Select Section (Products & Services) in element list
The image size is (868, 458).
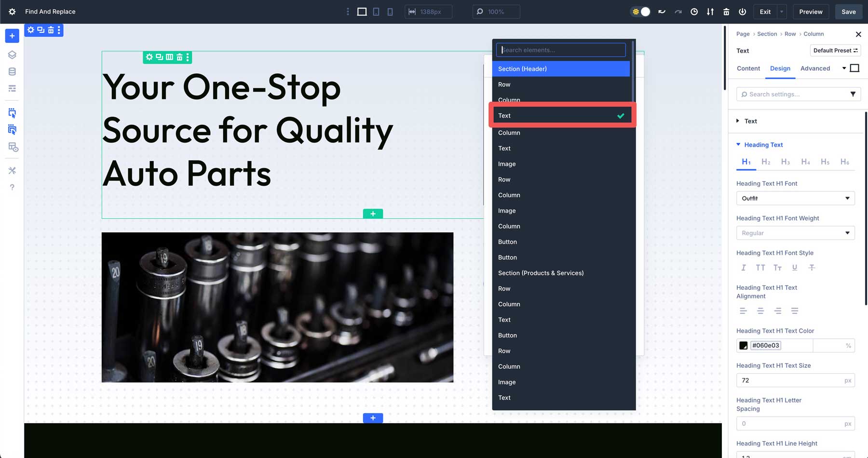coord(541,273)
